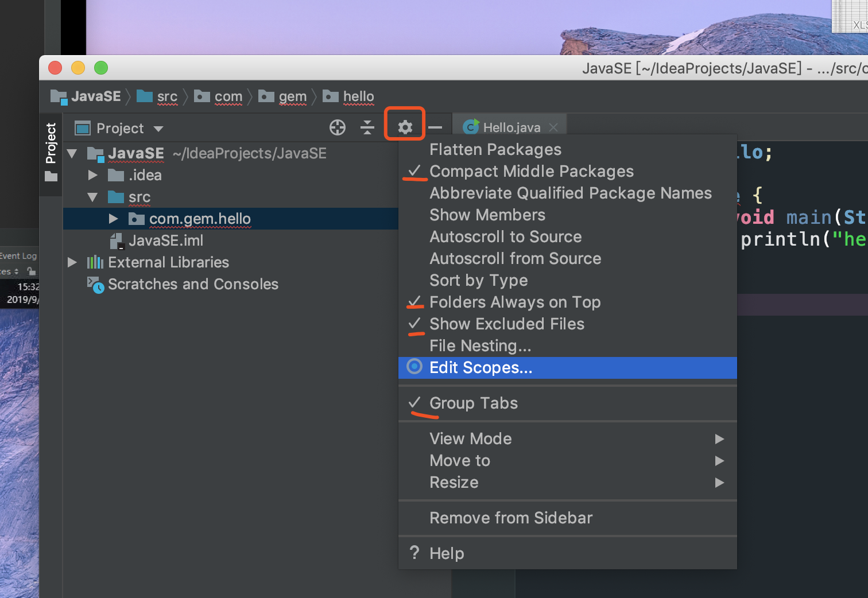Click the Hello.java class icon on tab
Image resolution: width=868 pixels, height=598 pixels.
tap(471, 127)
